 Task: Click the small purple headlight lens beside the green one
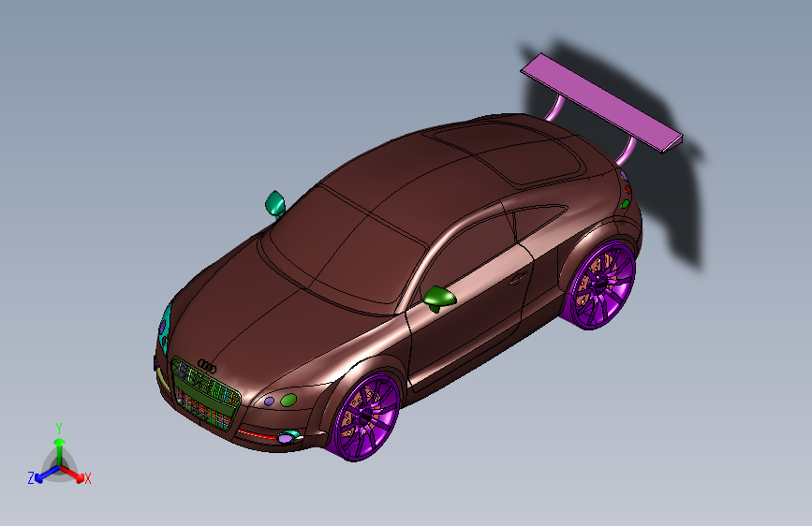(x=269, y=402)
